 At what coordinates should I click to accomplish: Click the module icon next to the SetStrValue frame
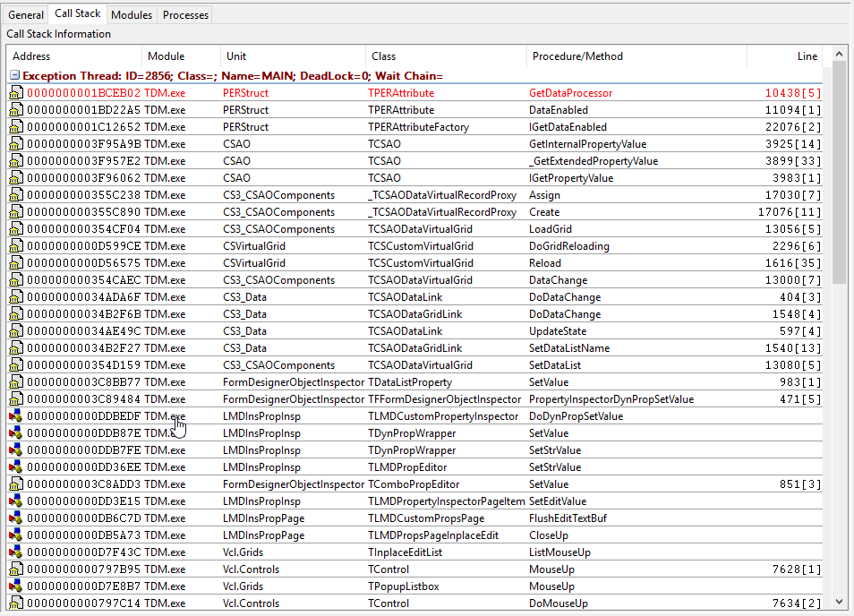(17, 449)
